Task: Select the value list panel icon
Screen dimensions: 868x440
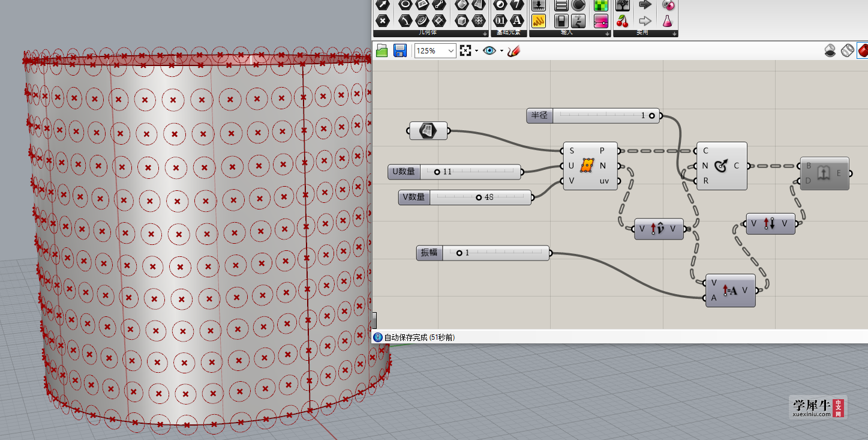Action: (x=561, y=5)
